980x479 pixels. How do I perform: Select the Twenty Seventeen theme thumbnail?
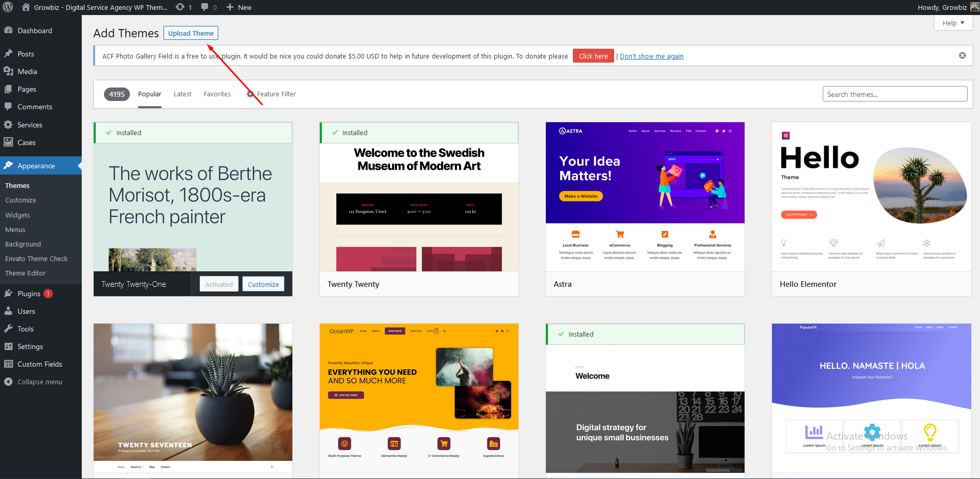pos(193,398)
